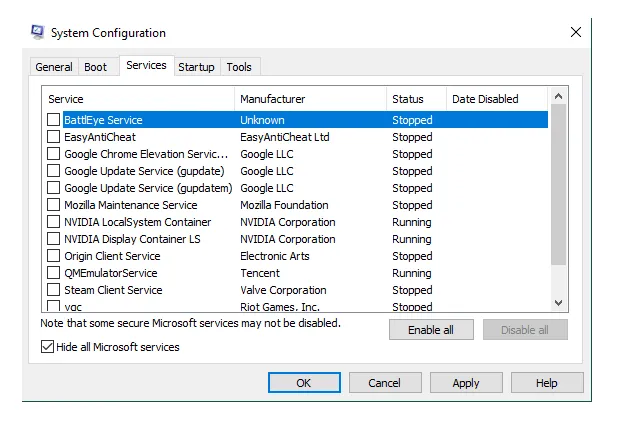The image size is (631, 434).
Task: Click the Apply button
Action: (x=466, y=382)
